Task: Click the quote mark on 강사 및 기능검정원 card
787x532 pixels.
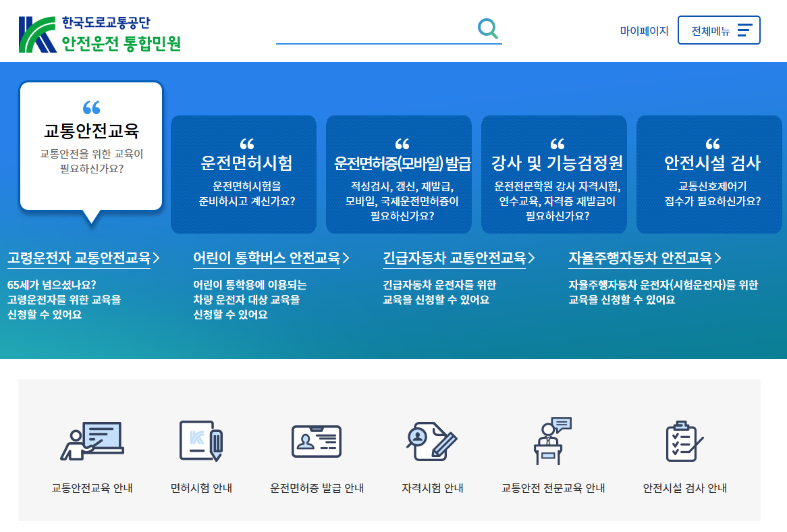Action: pyautogui.click(x=558, y=144)
